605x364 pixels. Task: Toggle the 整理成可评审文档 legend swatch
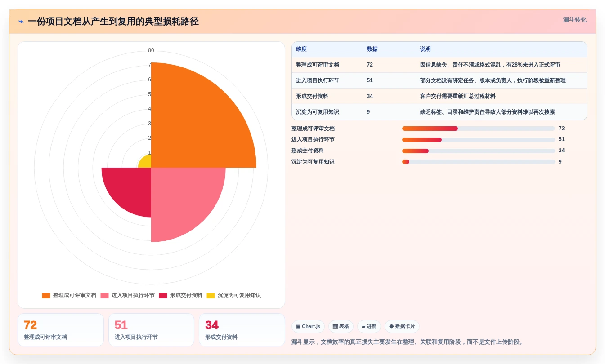pyautogui.click(x=46, y=296)
